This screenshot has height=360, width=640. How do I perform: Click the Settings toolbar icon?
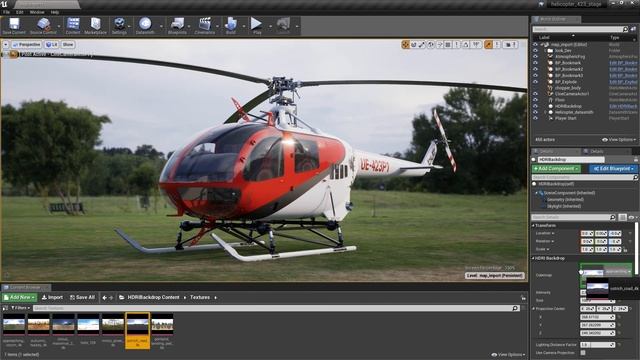coord(119,25)
